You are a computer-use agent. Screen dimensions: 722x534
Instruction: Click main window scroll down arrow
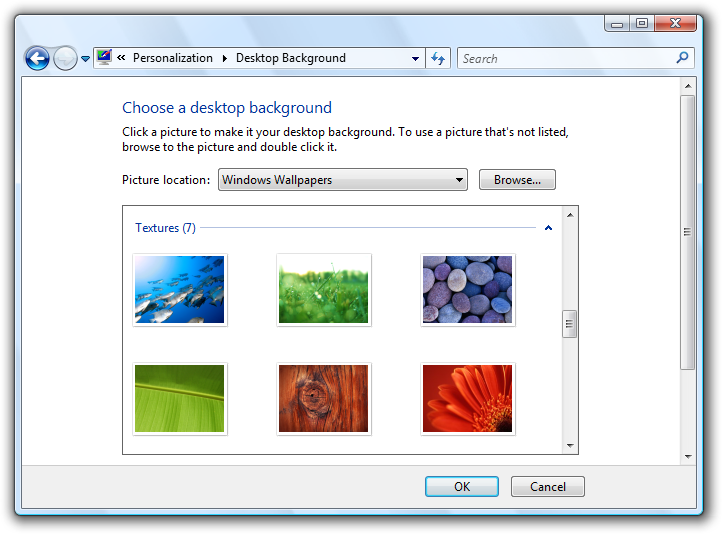(x=688, y=456)
